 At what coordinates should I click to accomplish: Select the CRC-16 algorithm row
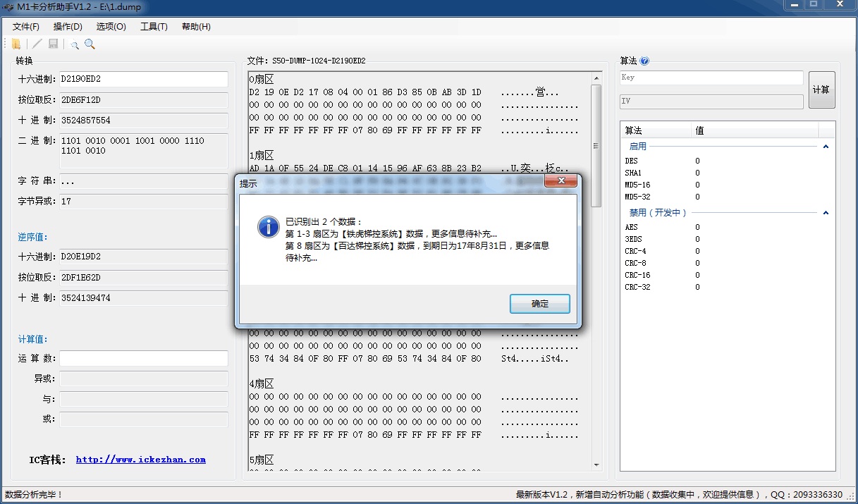728,275
